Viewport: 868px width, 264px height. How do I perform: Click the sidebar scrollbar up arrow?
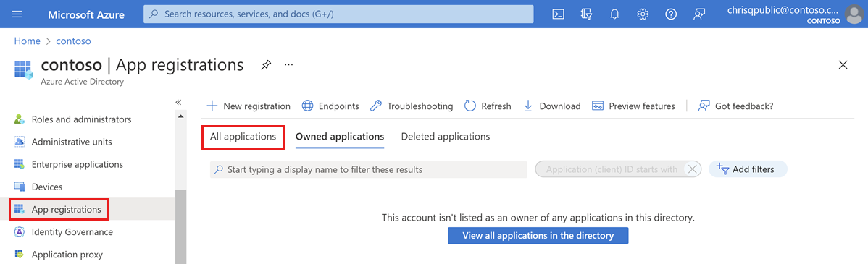coord(180,116)
